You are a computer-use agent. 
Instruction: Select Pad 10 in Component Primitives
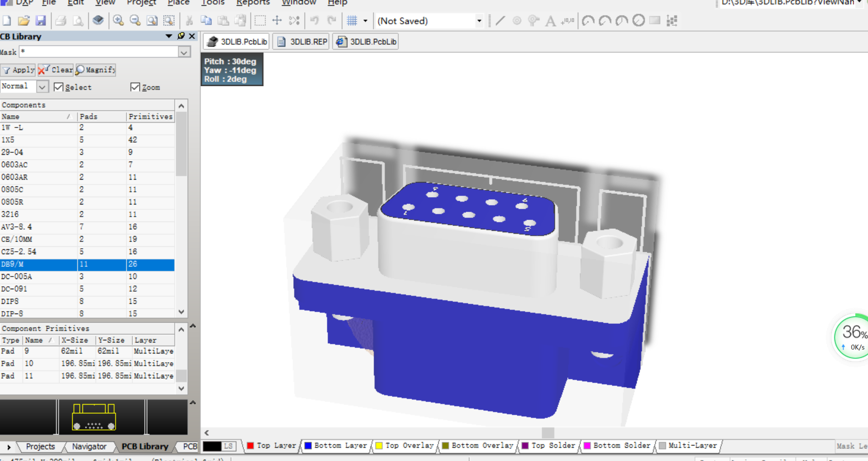[87, 364]
